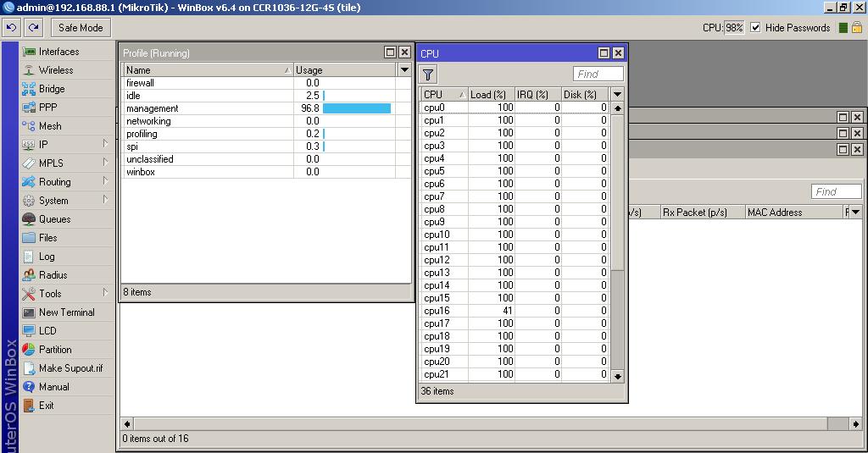Click the Radius sidebar icon
This screenshot has width=868, height=453.
point(29,275)
